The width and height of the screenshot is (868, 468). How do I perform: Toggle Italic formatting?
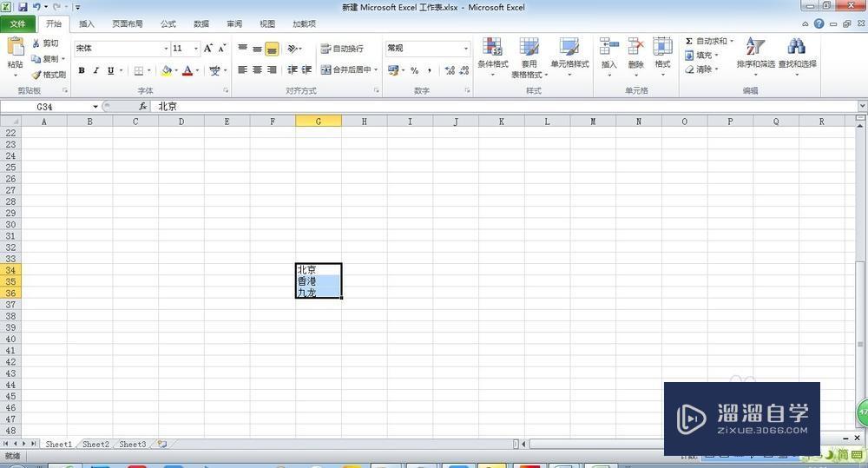tap(95, 70)
